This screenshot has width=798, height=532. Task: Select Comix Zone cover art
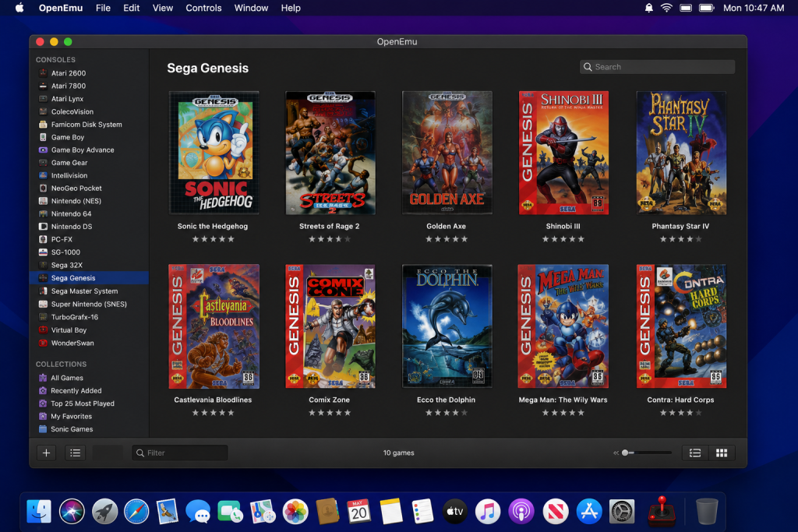330,326
